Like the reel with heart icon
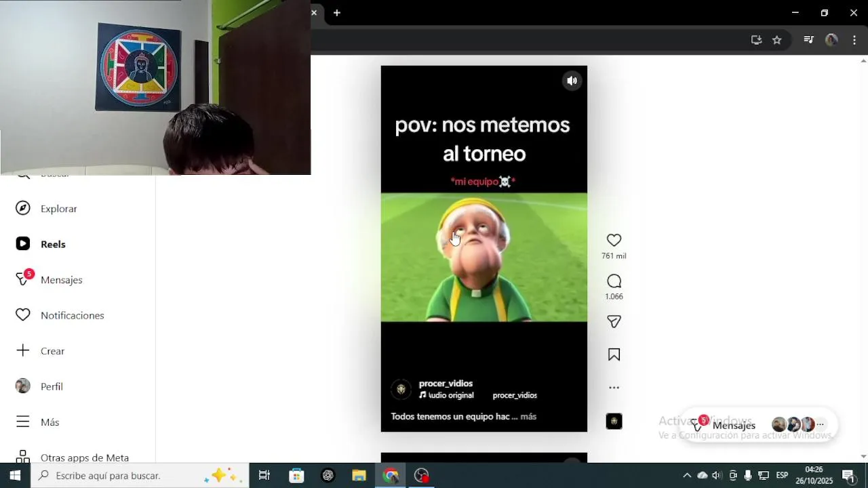Viewport: 868px width, 488px height. (614, 240)
